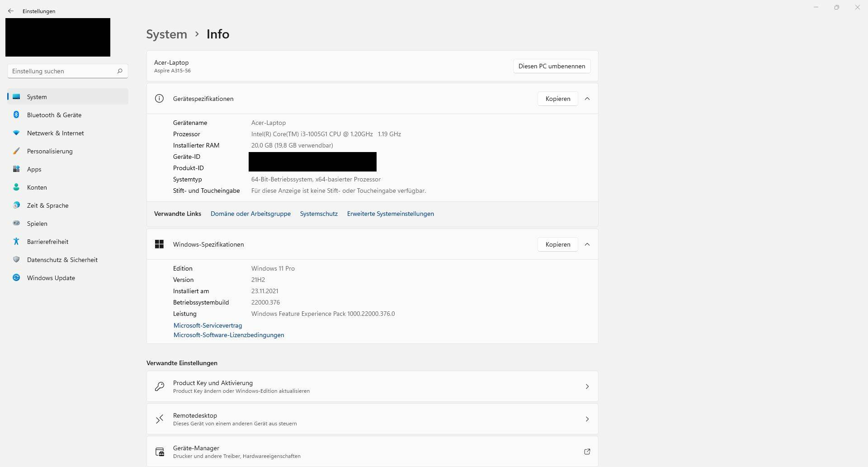This screenshot has width=868, height=467.
Task: Click the search magnifier icon
Action: [x=120, y=71]
